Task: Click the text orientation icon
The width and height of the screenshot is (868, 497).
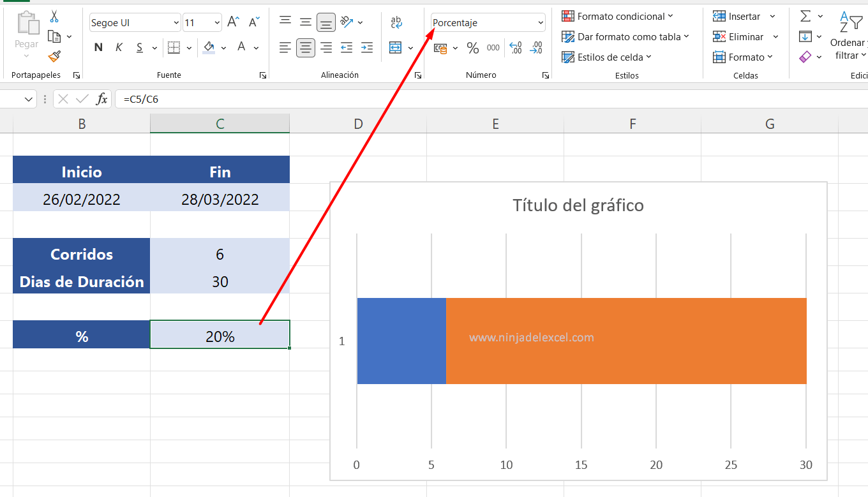Action: click(x=347, y=22)
